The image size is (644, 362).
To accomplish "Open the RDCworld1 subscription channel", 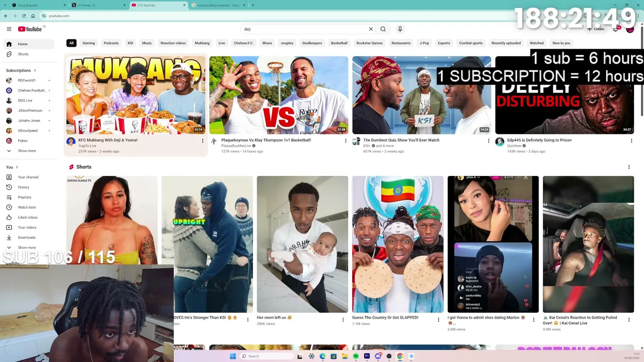I will pyautogui.click(x=29, y=80).
